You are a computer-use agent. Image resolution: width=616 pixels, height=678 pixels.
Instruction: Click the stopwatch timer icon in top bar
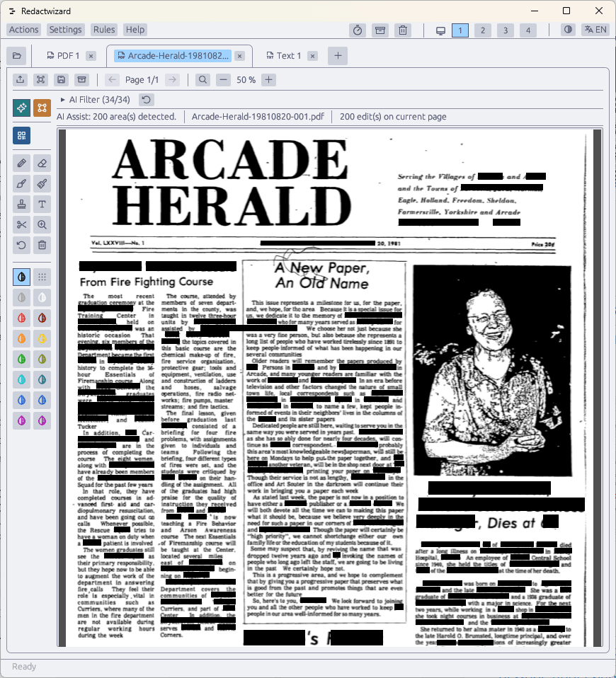358,30
